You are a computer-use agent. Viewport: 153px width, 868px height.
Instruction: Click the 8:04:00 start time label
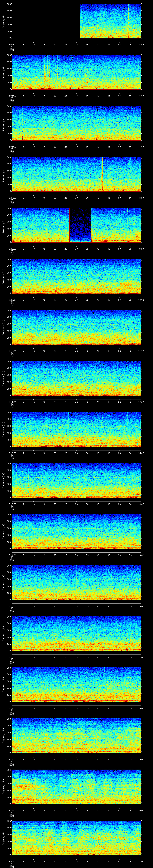pyautogui.click(x=12, y=44)
